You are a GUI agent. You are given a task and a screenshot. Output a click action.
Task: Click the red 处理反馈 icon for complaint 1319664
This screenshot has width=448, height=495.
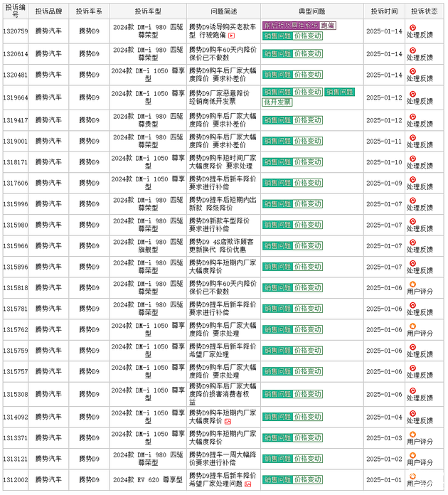pyautogui.click(x=412, y=92)
